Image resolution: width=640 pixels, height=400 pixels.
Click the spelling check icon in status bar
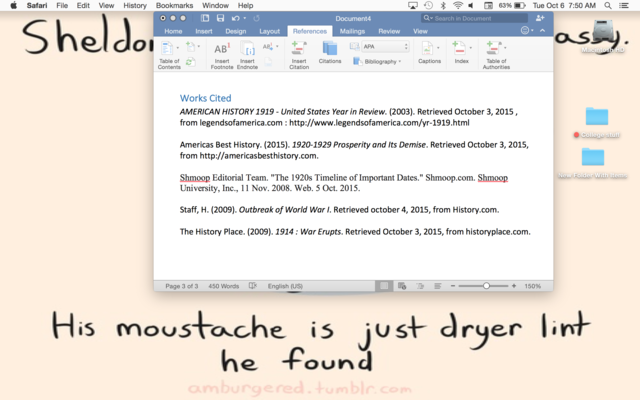coord(253,286)
